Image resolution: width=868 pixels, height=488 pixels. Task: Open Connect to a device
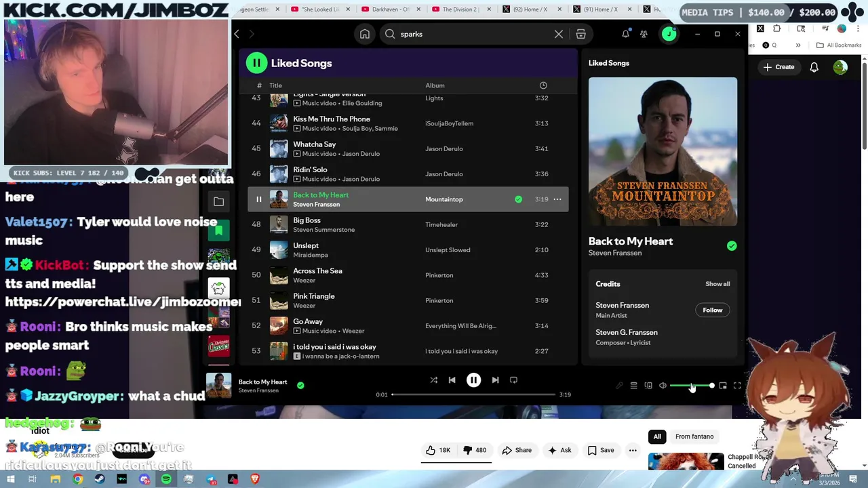648,386
